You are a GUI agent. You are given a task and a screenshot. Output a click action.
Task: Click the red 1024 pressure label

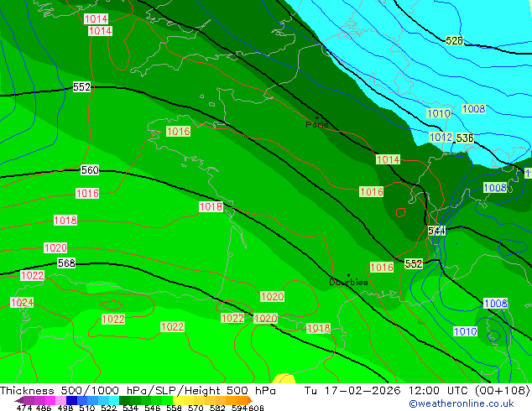(x=22, y=302)
